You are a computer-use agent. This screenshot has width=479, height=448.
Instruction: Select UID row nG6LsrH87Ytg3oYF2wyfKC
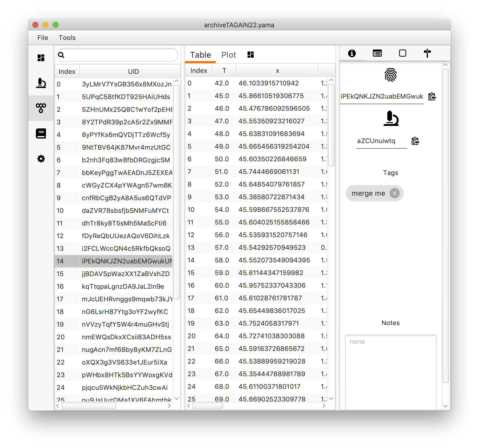tap(114, 312)
